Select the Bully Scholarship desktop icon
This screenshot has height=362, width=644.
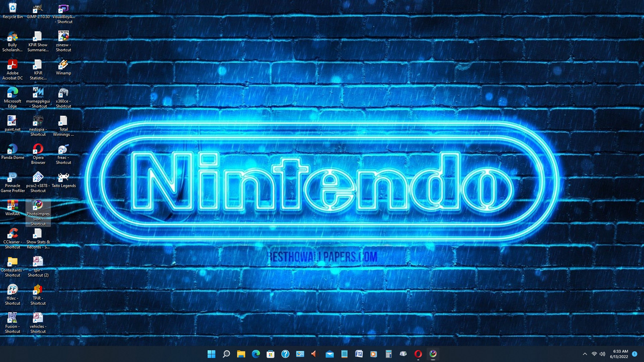click(x=13, y=41)
